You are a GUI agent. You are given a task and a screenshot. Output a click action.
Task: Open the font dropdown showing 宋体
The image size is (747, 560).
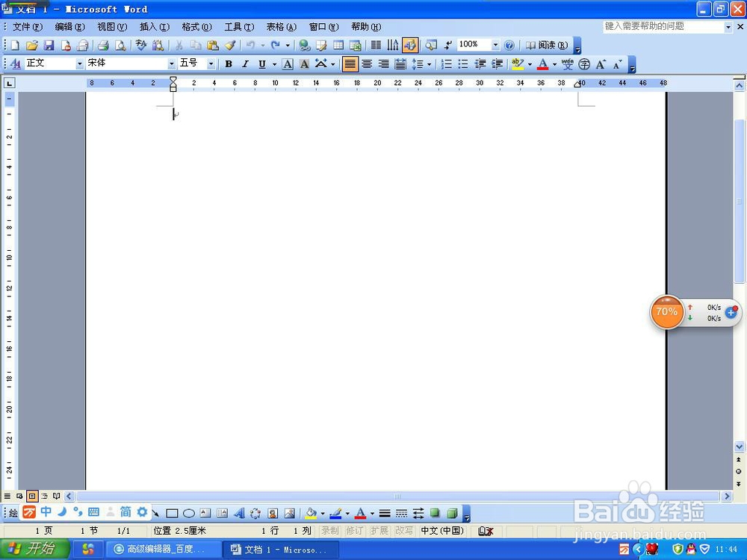pyautogui.click(x=172, y=63)
